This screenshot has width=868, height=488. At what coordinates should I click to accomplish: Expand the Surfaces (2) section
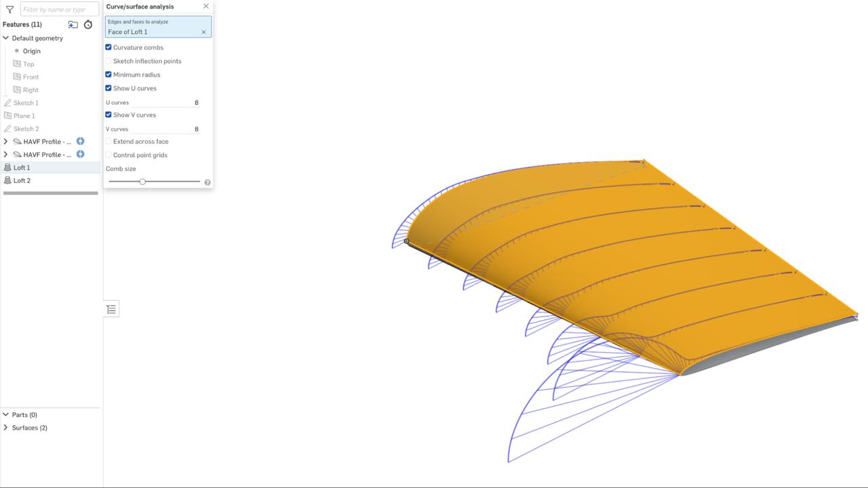pyautogui.click(x=5, y=428)
